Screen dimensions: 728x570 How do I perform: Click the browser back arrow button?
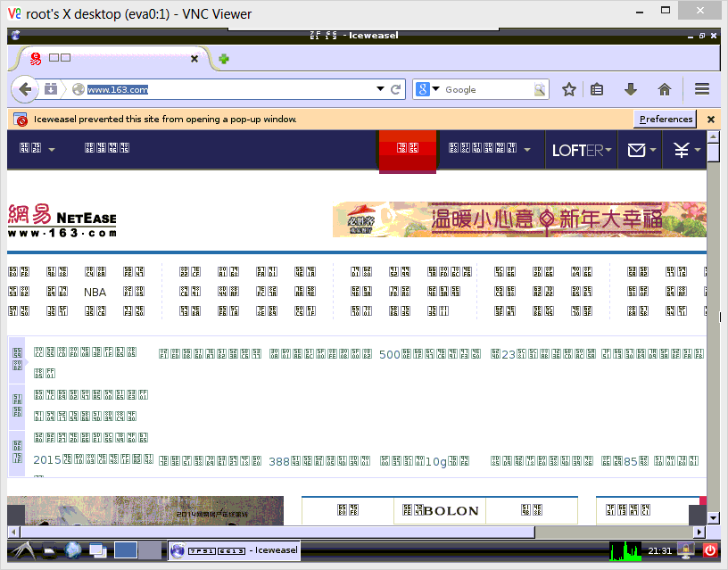(x=25, y=88)
